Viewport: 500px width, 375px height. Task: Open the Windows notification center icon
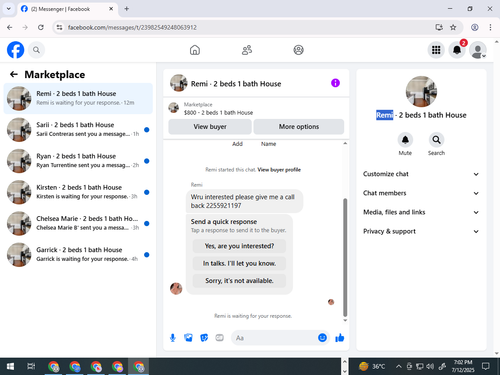[486, 367]
